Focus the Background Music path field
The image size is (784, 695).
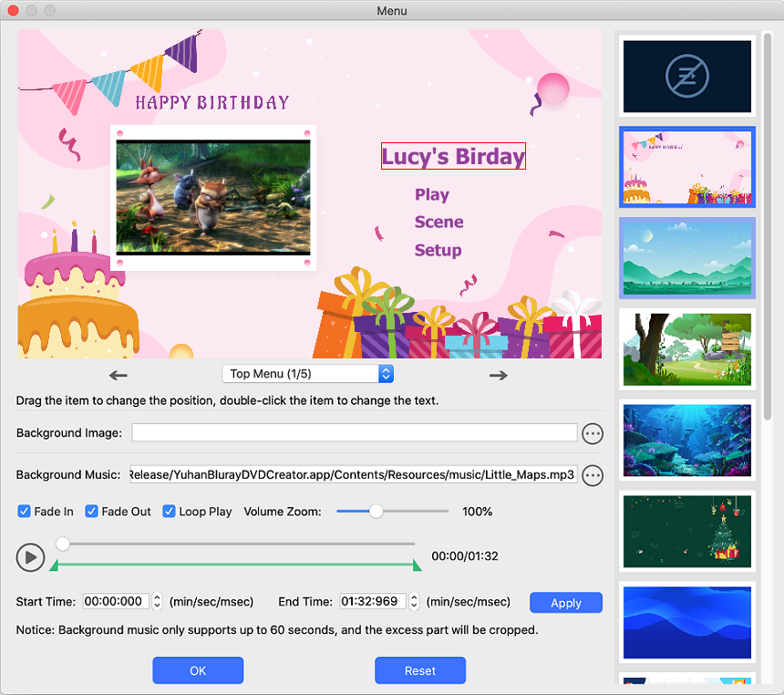[354, 474]
